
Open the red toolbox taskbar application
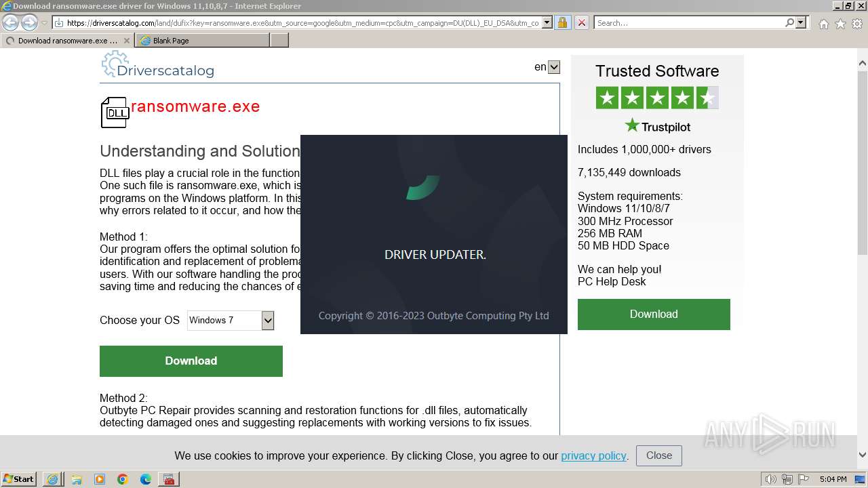(x=169, y=479)
